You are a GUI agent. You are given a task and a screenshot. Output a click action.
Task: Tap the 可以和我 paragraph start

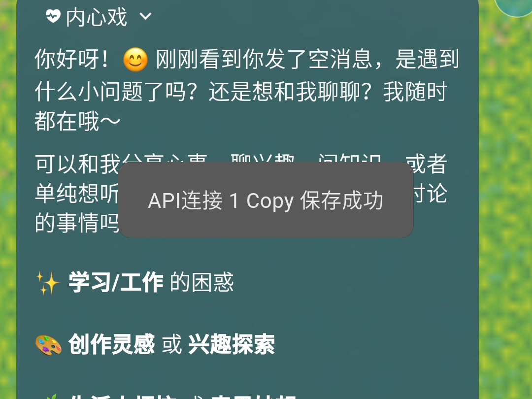coord(77,164)
